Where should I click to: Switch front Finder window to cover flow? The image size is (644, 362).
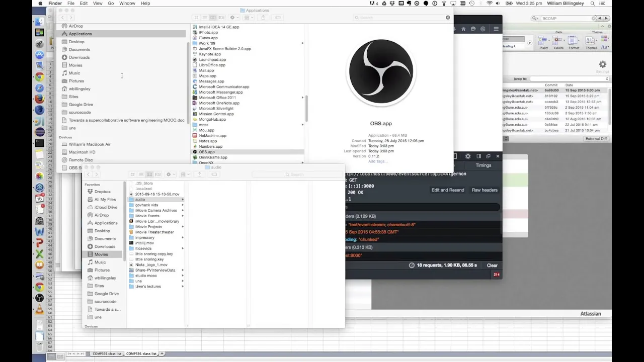[158, 174]
